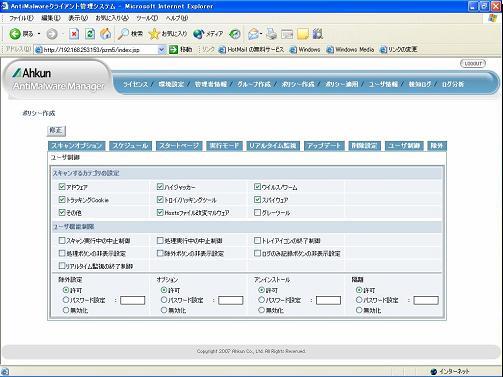Open History via the green clock icon
Viewport: 503px width, 377px height.
[x=235, y=34]
